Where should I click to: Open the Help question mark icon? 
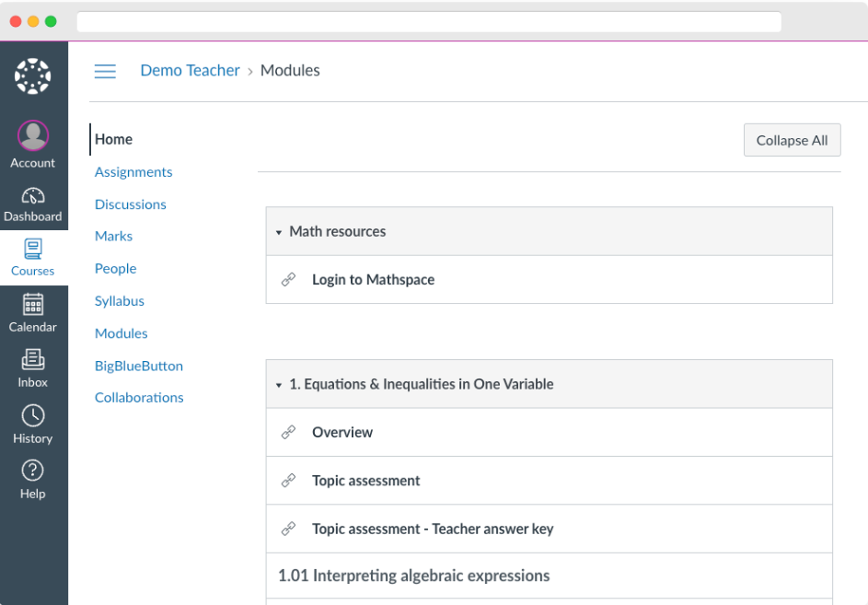click(x=32, y=471)
